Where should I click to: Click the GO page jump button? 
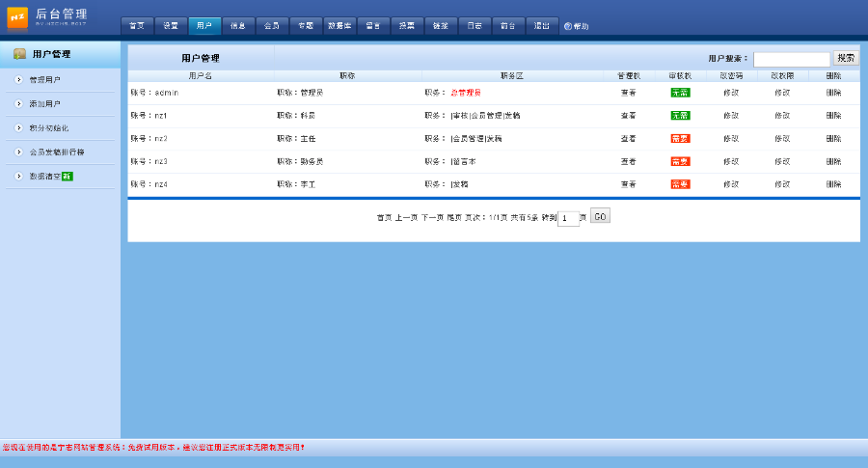pos(600,216)
